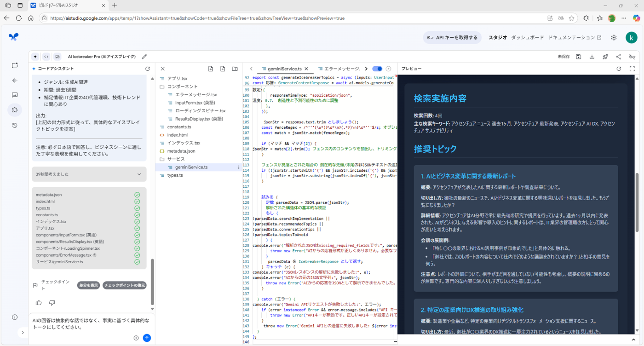Create a new file in tree
Screen dimensions: 644x346
click(x=223, y=69)
